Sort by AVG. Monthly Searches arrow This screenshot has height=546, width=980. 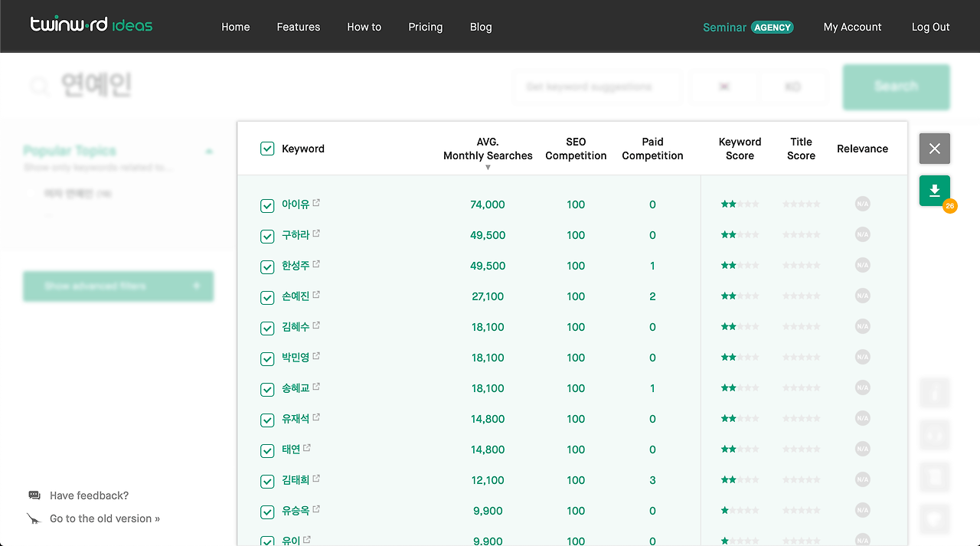(x=488, y=168)
